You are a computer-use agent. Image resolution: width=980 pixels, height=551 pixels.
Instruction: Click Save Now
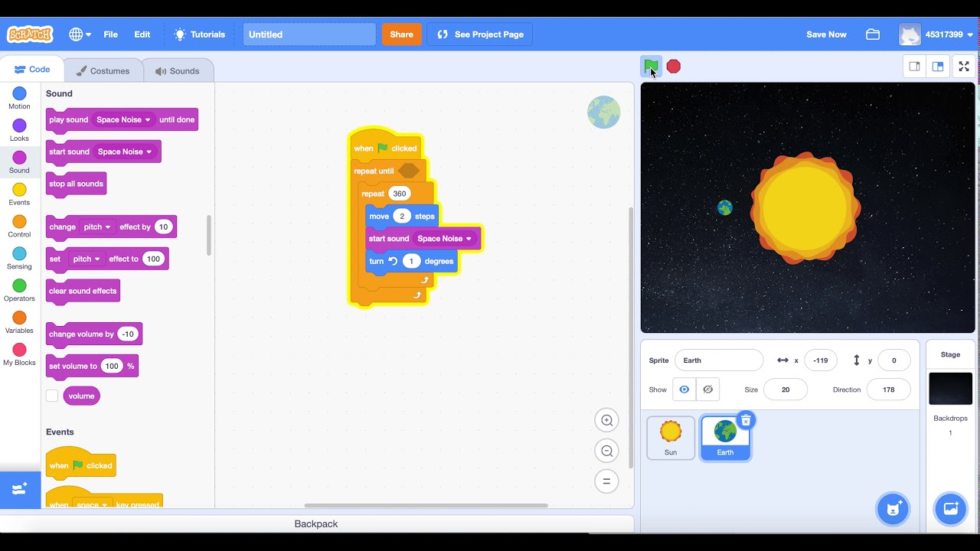pyautogui.click(x=826, y=34)
